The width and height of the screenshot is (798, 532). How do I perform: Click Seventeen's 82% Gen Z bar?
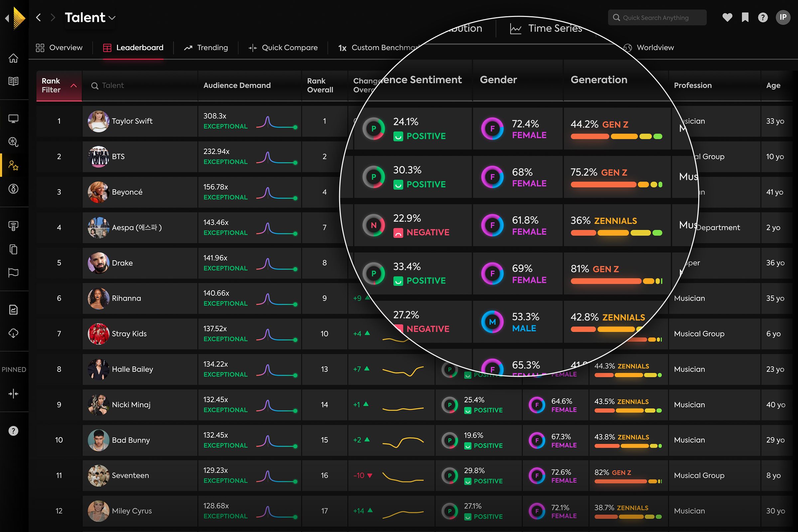628,481
